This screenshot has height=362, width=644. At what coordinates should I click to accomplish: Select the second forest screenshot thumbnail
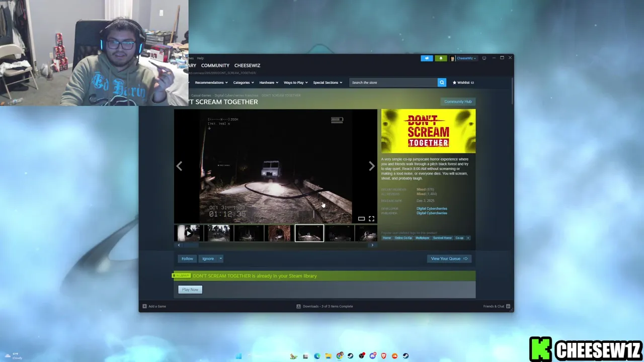[x=219, y=233]
